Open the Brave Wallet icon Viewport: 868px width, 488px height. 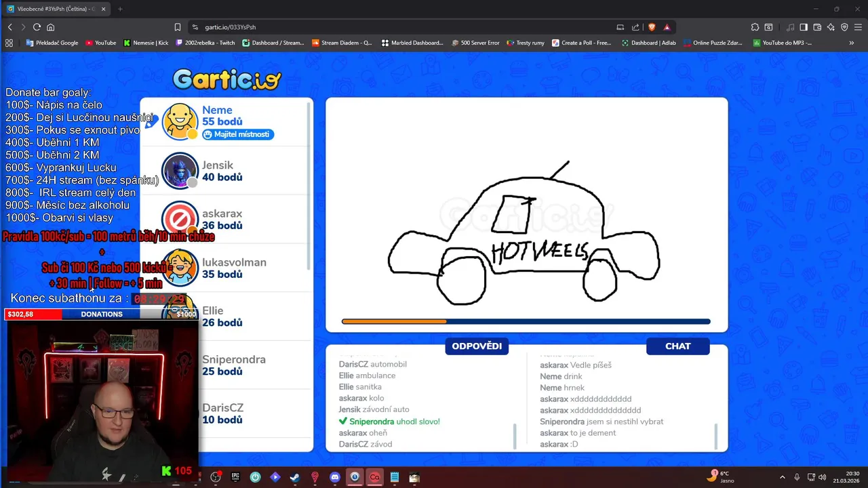point(817,27)
